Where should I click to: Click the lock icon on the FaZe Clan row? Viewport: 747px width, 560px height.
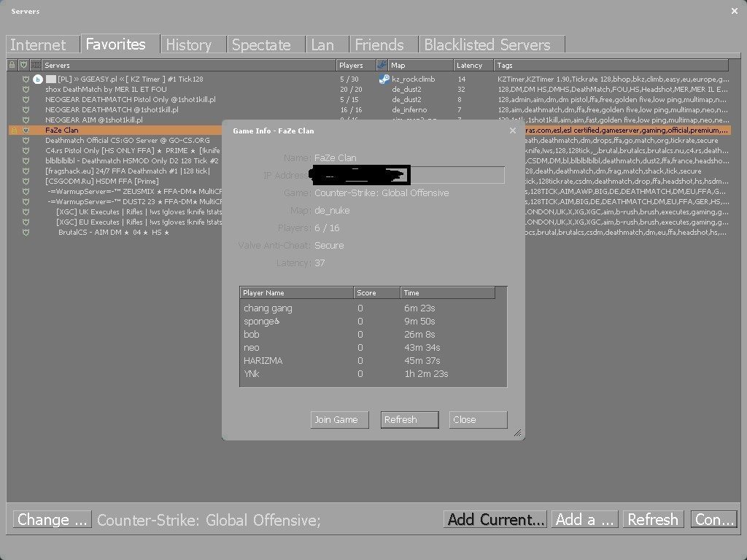[14, 130]
